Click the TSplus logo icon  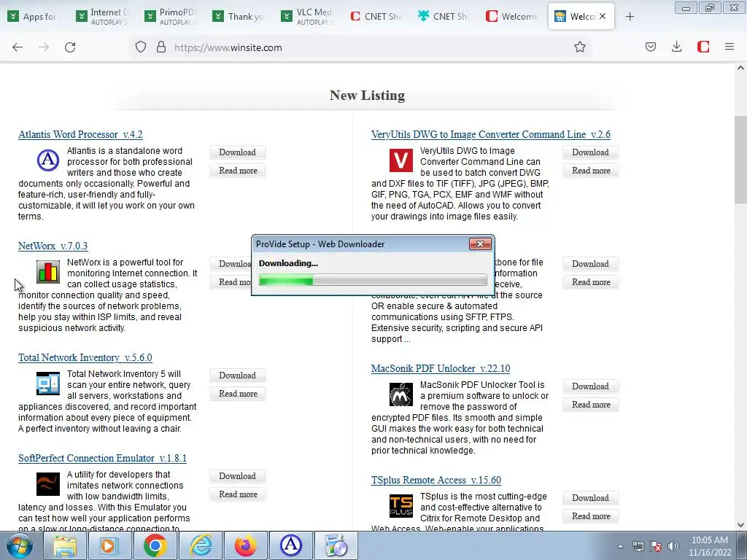pos(401,506)
